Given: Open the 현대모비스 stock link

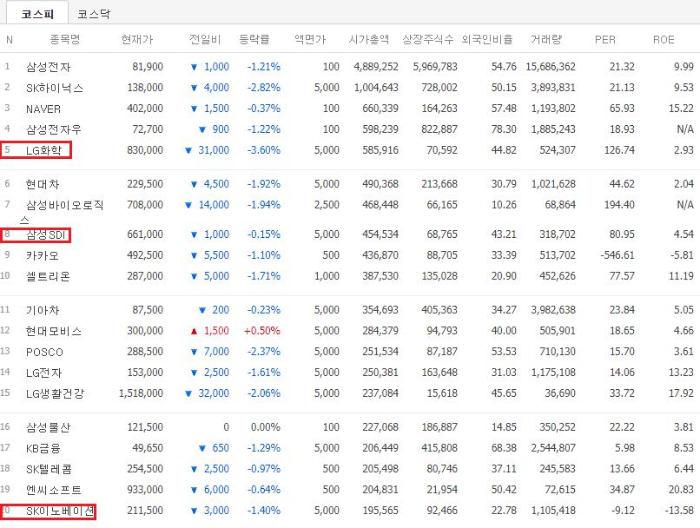Looking at the screenshot, I should click(x=54, y=331).
